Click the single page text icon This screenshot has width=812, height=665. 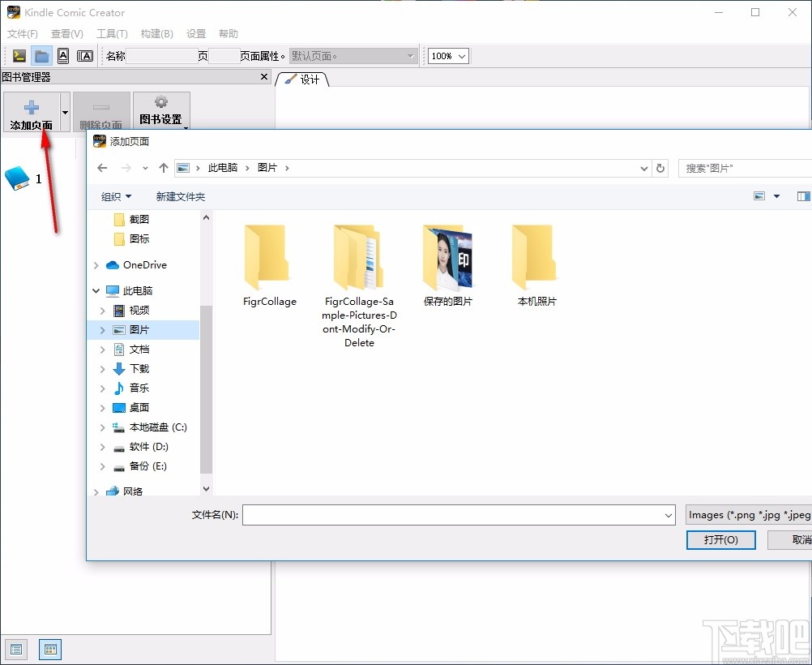(x=63, y=55)
